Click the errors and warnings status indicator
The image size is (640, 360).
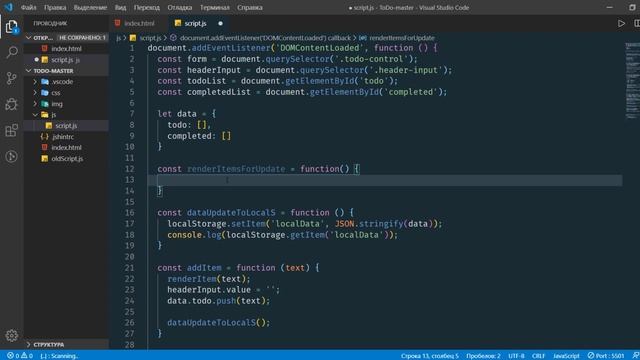pyautogui.click(x=20, y=356)
